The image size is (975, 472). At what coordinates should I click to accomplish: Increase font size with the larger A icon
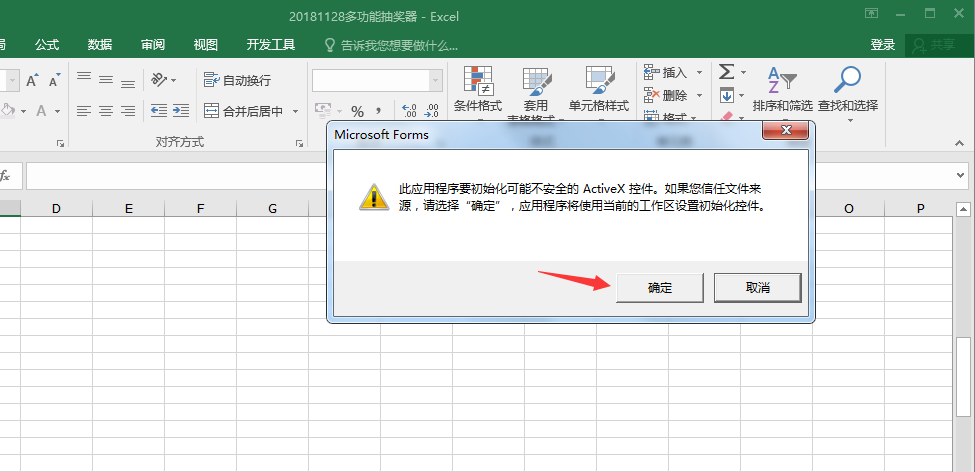click(32, 80)
